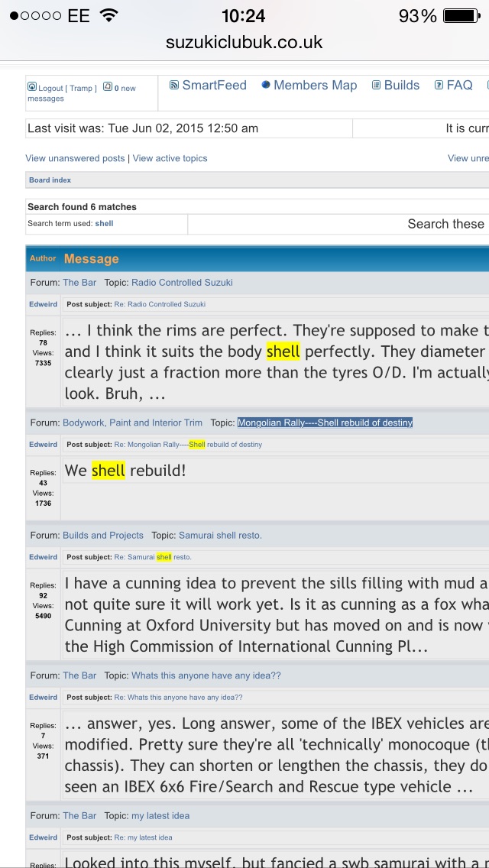Tap the battery icon in status bar

tap(461, 16)
